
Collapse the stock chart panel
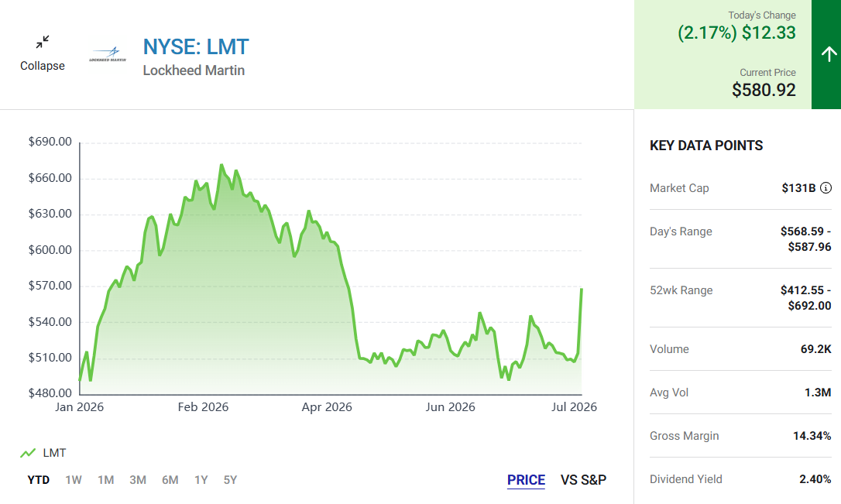tap(43, 53)
